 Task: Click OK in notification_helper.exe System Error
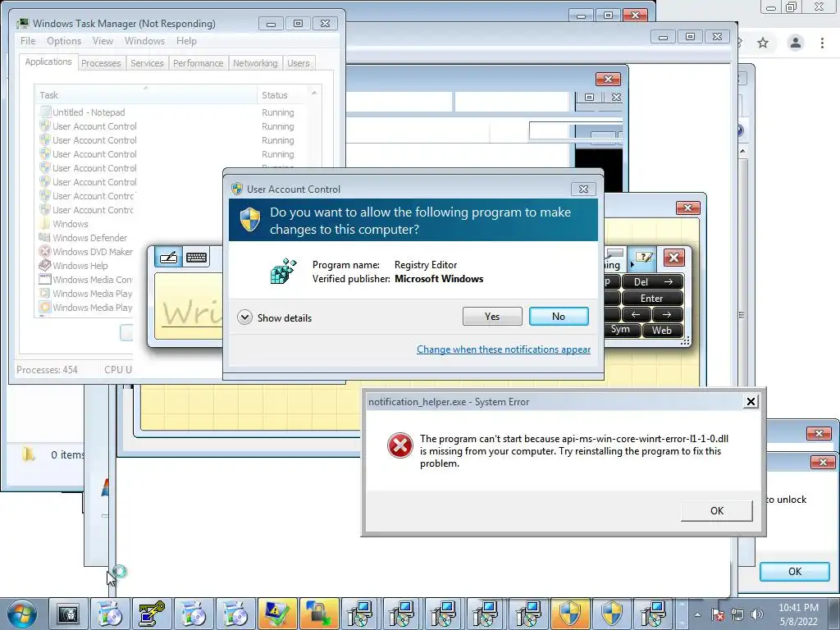(717, 510)
